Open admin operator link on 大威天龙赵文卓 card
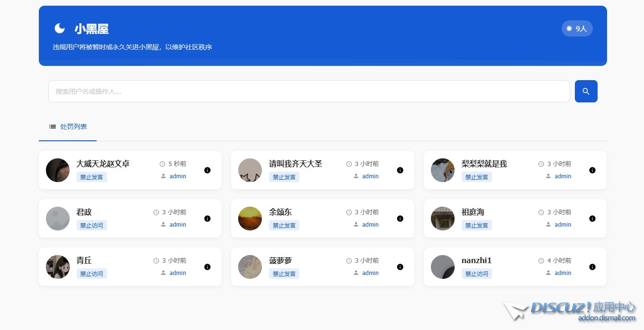 (x=178, y=176)
